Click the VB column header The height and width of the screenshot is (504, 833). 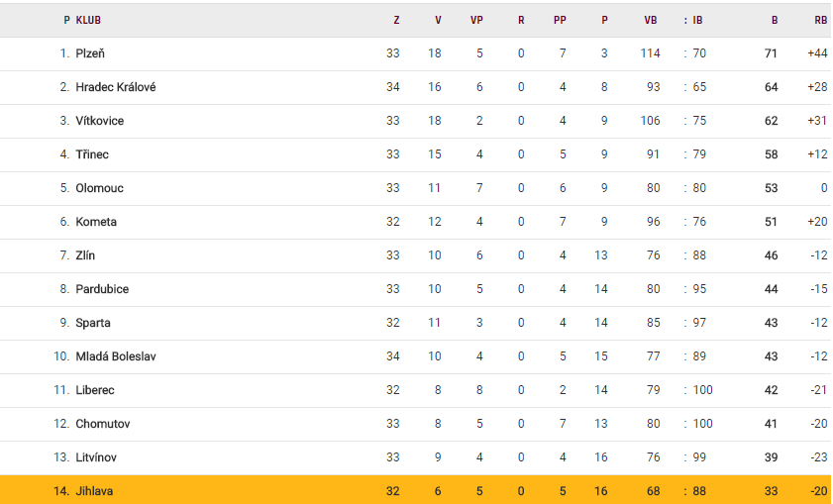651,20
